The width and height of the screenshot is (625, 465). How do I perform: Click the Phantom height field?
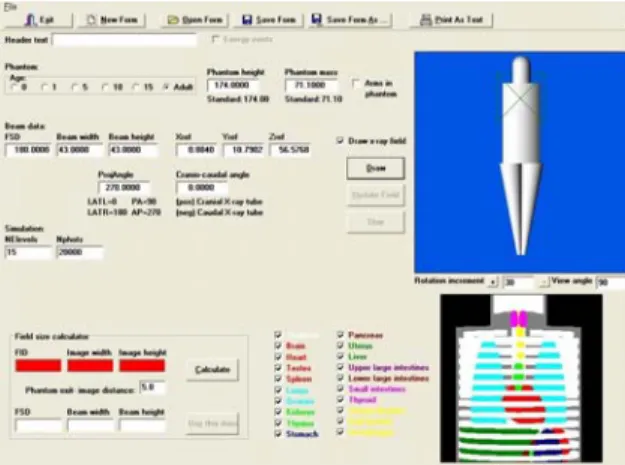tap(232, 85)
